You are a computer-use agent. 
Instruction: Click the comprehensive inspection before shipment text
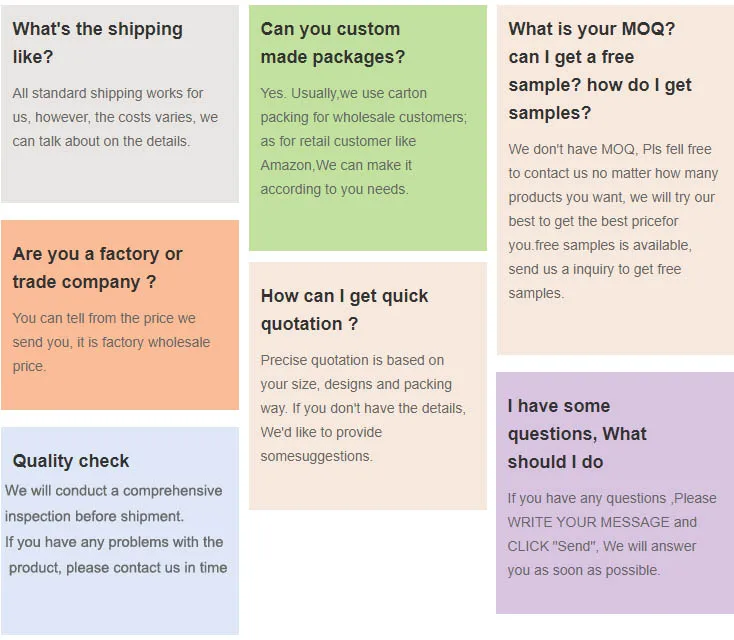click(113, 503)
